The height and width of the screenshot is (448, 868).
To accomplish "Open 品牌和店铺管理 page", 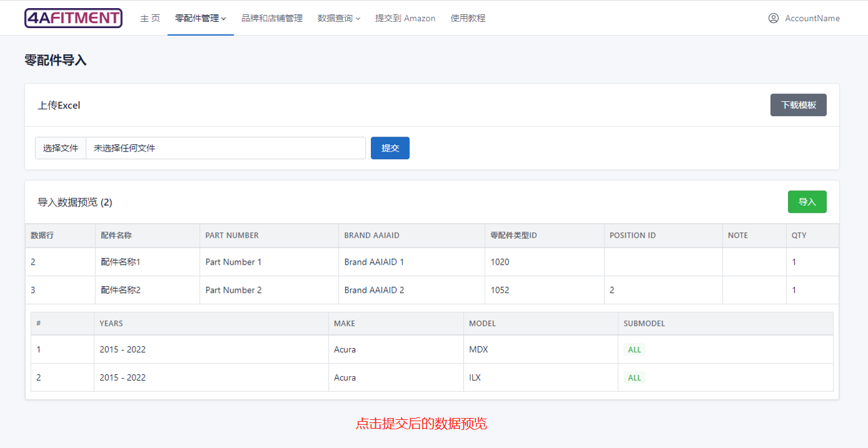I will click(272, 18).
